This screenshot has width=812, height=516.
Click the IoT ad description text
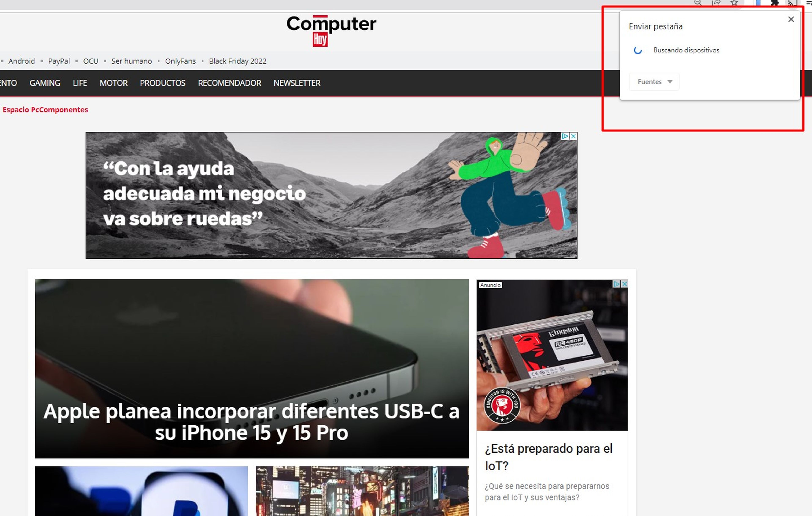click(547, 492)
